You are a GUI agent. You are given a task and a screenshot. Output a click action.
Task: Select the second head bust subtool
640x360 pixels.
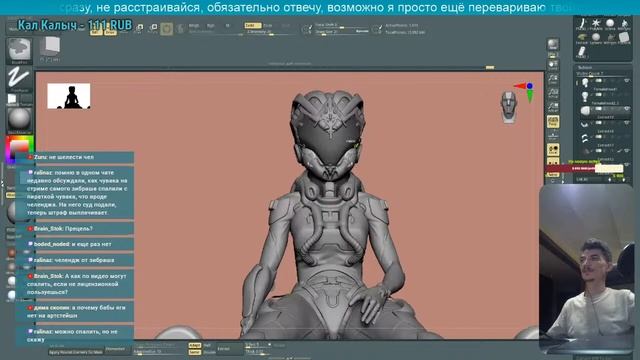pos(584,96)
